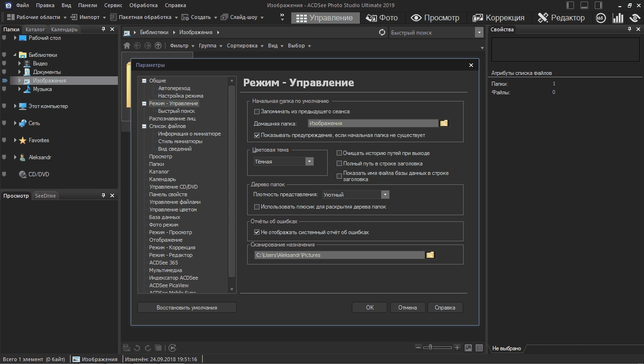The image size is (644, 364).
Task: Open the Файл menu
Action: [x=22, y=5]
